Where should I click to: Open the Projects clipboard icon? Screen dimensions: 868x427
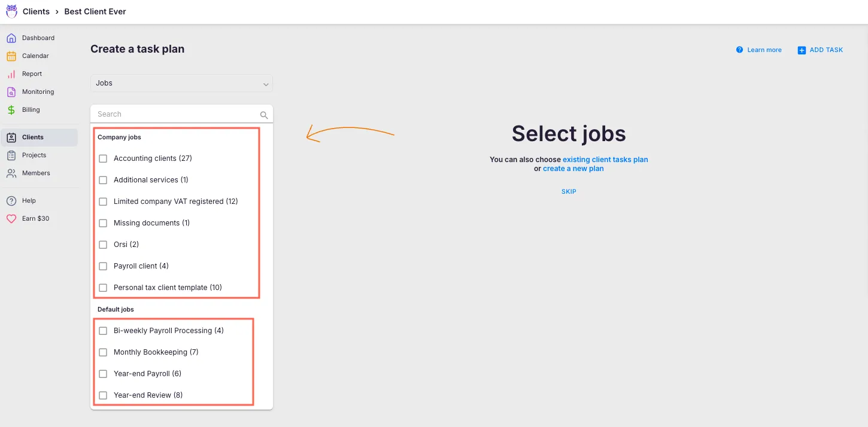tap(11, 155)
